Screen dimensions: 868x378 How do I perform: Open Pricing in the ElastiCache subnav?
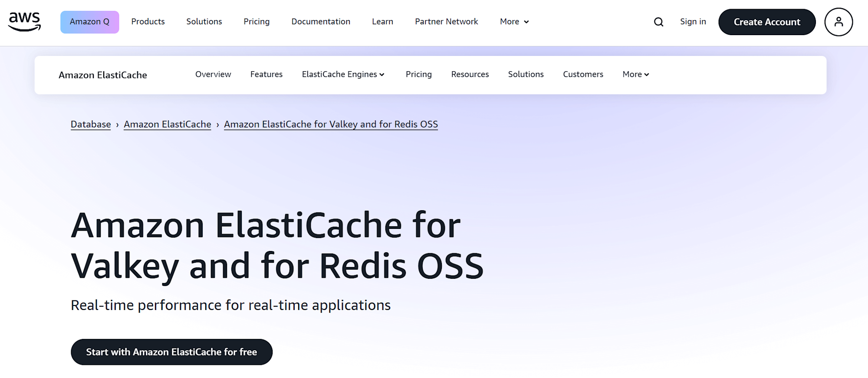point(419,74)
